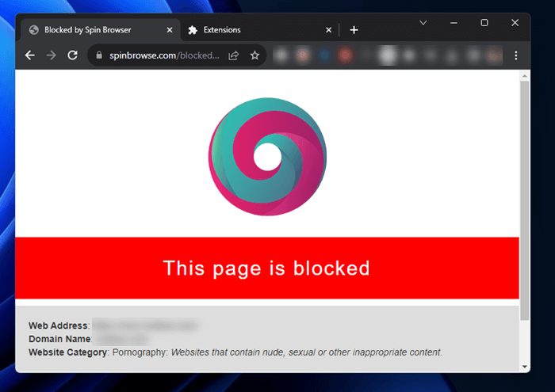The height and width of the screenshot is (392, 555).
Task: Click the padlock site info icon
Action: pyautogui.click(x=99, y=55)
